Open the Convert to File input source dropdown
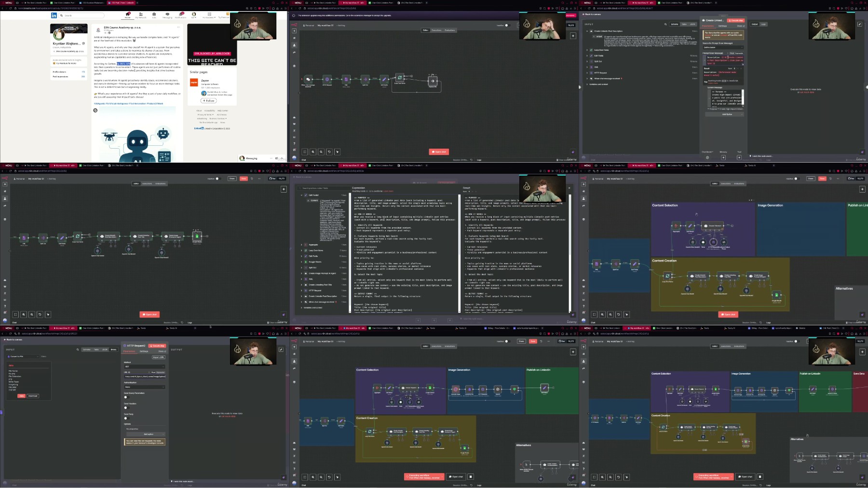The image size is (868, 488). (23, 357)
